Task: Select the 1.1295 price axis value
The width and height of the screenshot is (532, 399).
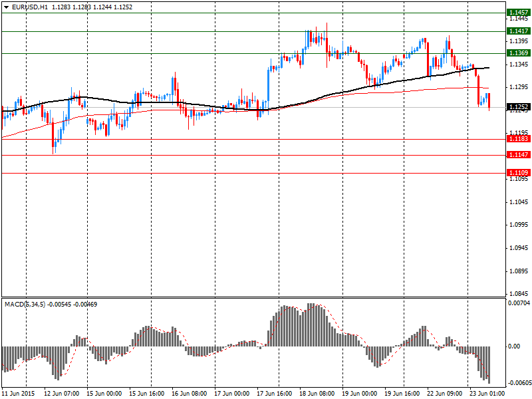Action: (519, 87)
